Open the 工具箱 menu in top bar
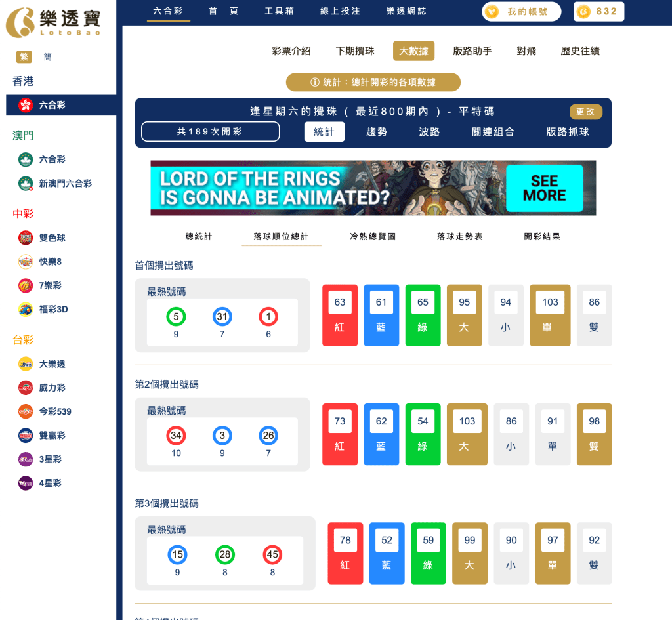This screenshot has height=620, width=672. [x=279, y=11]
